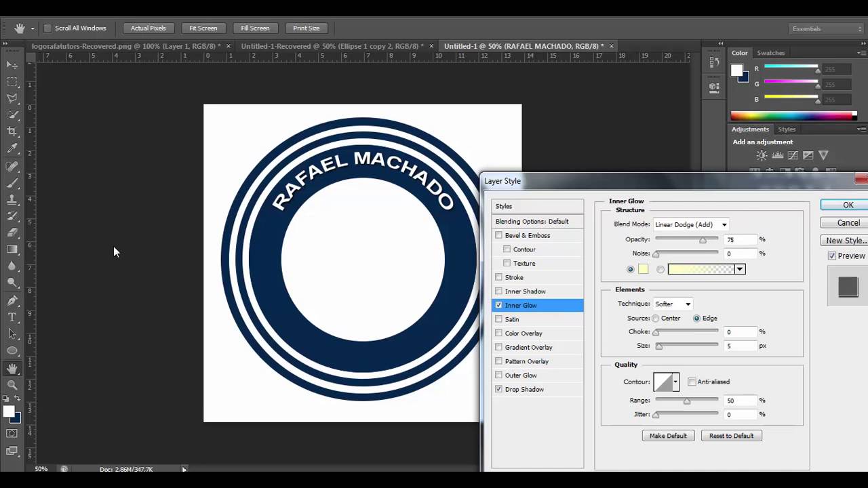The image size is (868, 488).
Task: Uncheck the Drop Shadow checkbox
Action: (499, 389)
